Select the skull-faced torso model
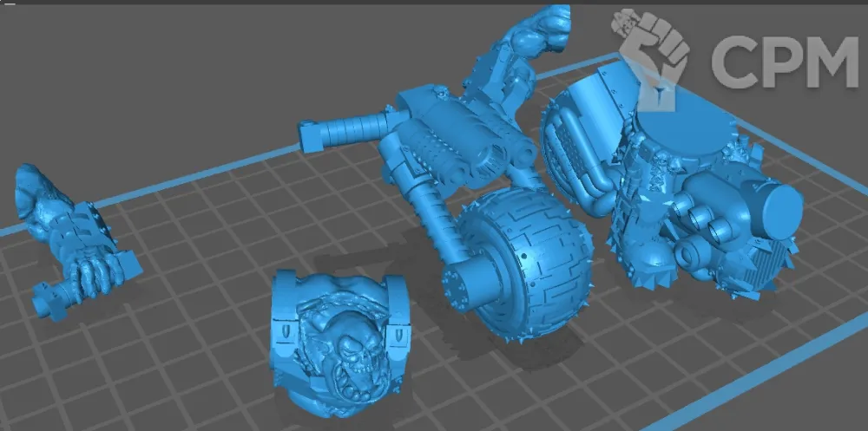The width and height of the screenshot is (868, 431). [341, 343]
